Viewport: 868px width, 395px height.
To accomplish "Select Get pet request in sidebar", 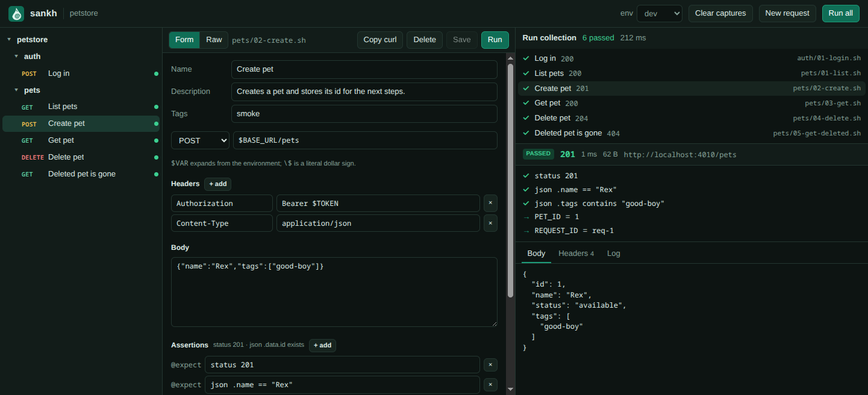I will point(81,140).
